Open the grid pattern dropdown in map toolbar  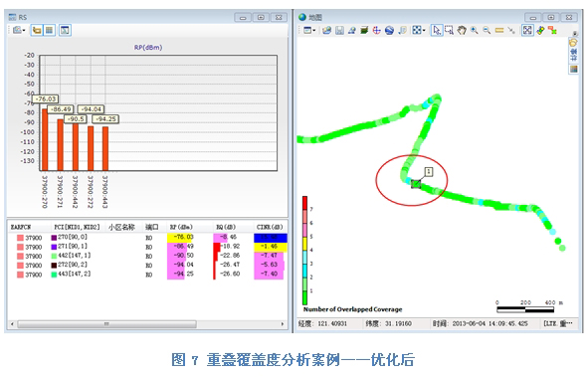coord(419,31)
